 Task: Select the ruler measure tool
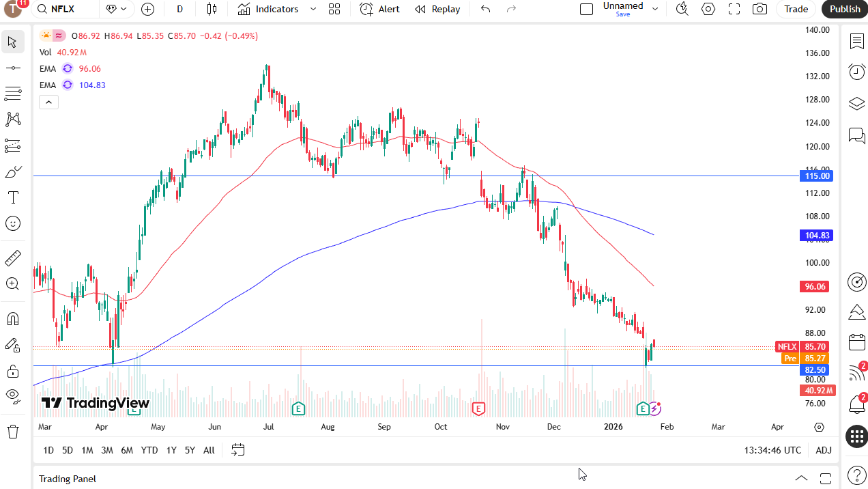click(x=12, y=258)
